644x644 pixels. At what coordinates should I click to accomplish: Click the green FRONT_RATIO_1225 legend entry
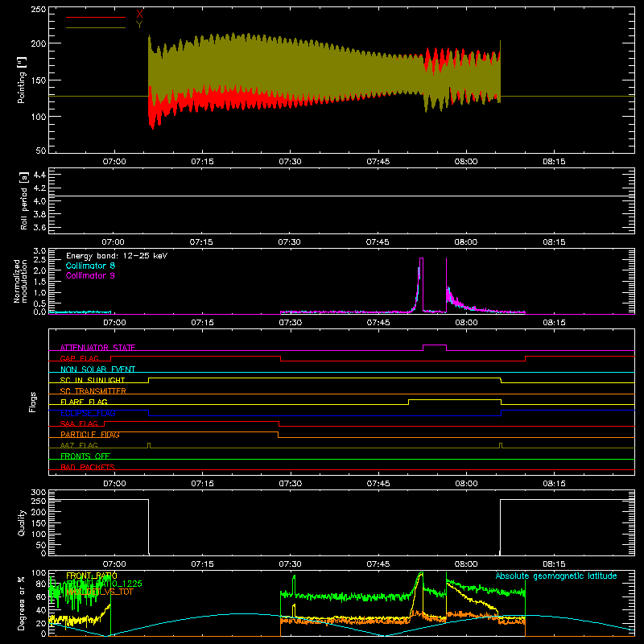pyautogui.click(x=104, y=584)
